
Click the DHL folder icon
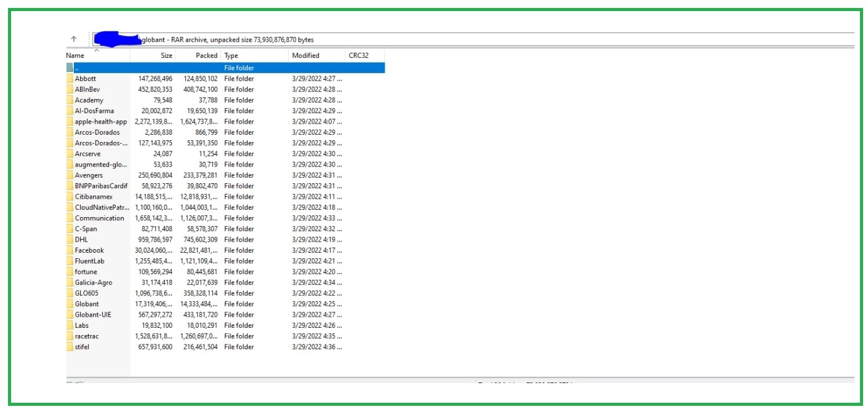(70, 239)
